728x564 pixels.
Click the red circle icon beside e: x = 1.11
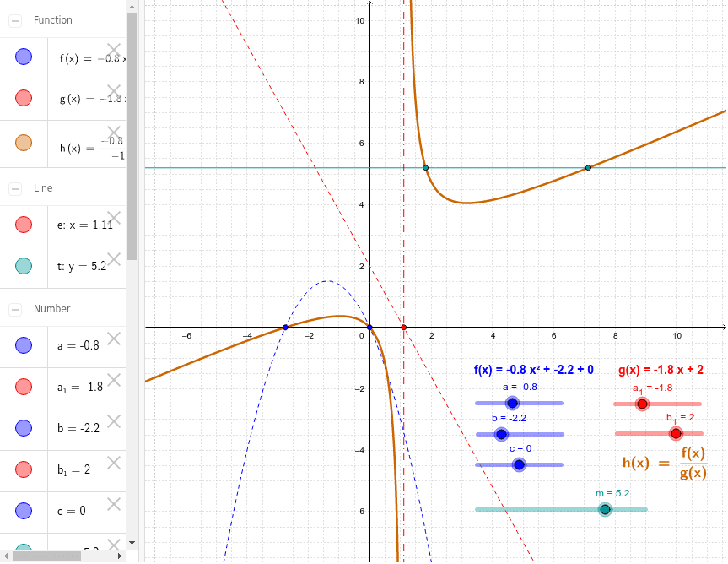24,224
